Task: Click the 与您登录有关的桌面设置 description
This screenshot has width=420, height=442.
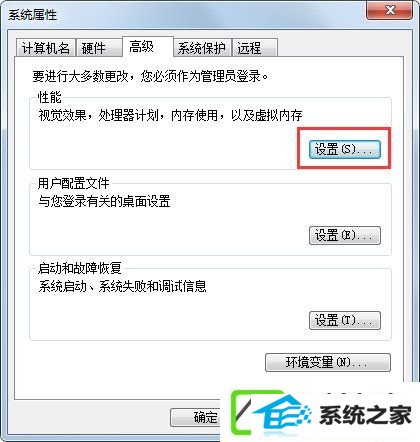Action: [104, 201]
